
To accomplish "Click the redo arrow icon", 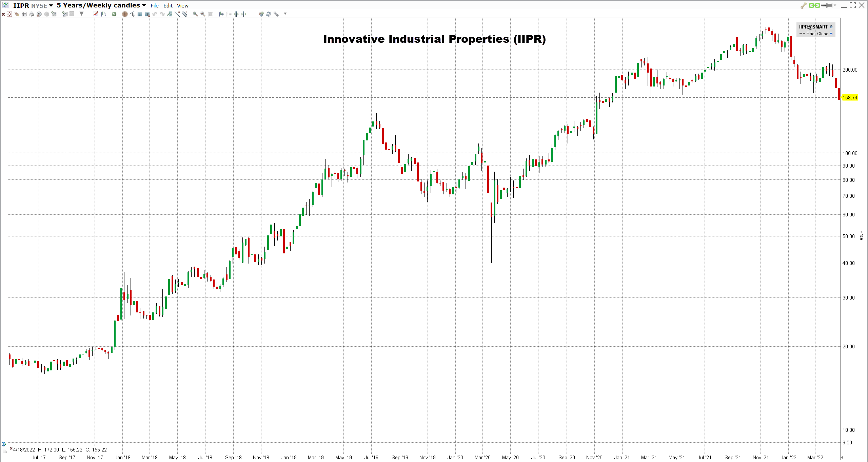I will pos(162,14).
